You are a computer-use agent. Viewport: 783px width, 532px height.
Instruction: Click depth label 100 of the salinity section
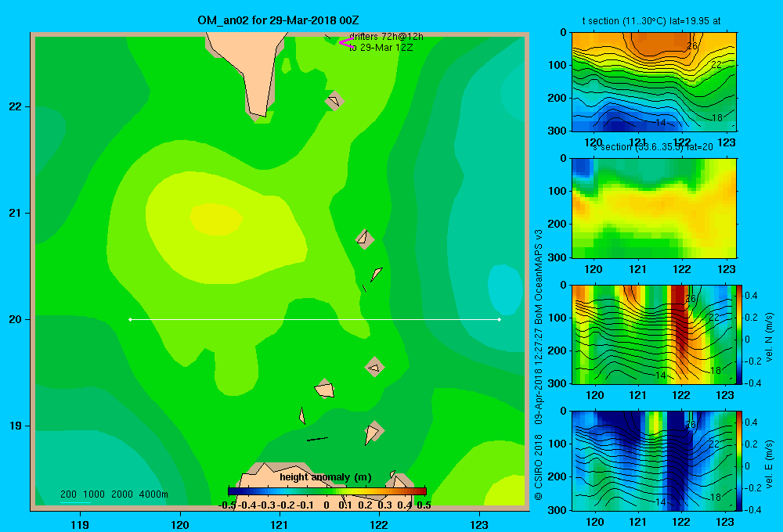pyautogui.click(x=558, y=191)
